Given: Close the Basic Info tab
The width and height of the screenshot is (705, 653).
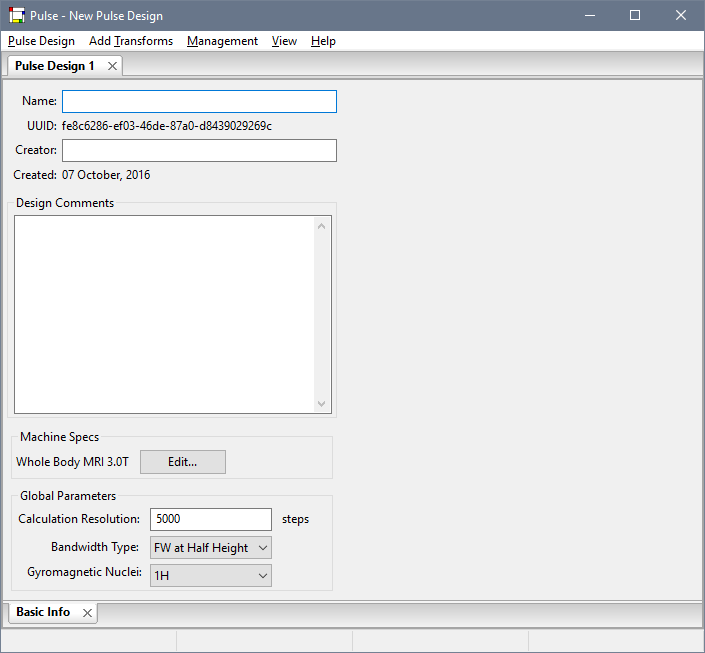Looking at the screenshot, I should point(87,612).
